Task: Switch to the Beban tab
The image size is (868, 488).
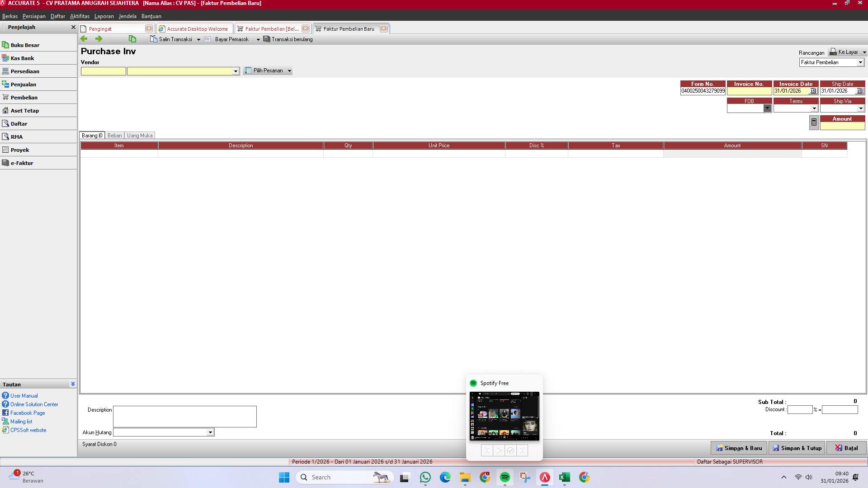Action: [114, 135]
